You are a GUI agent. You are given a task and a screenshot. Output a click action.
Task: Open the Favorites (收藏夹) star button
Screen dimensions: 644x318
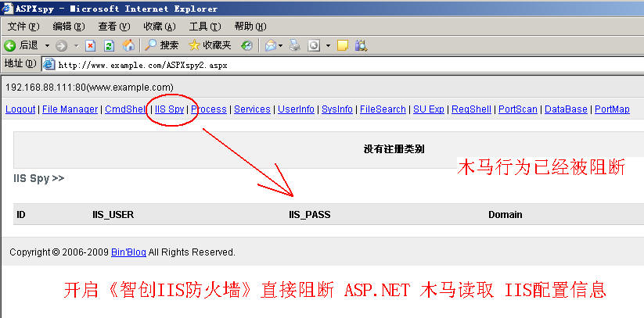click(210, 45)
